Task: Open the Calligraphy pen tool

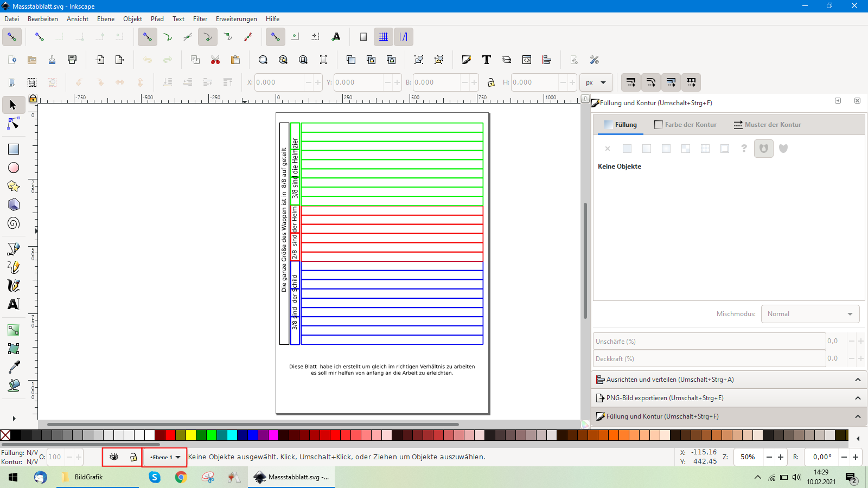Action: [14, 285]
